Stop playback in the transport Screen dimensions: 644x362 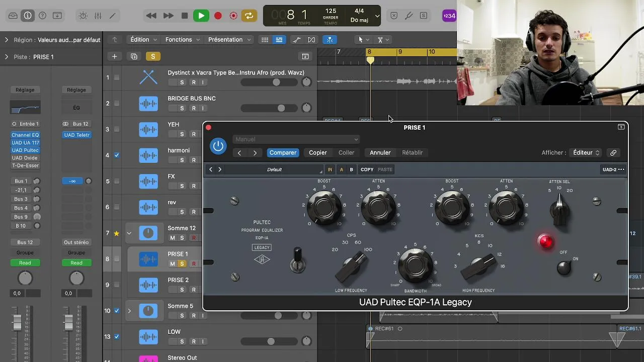point(185,16)
